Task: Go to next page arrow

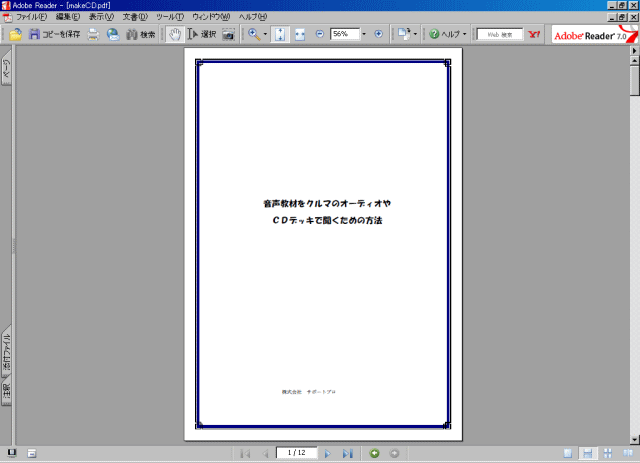Action: pyautogui.click(x=327, y=454)
